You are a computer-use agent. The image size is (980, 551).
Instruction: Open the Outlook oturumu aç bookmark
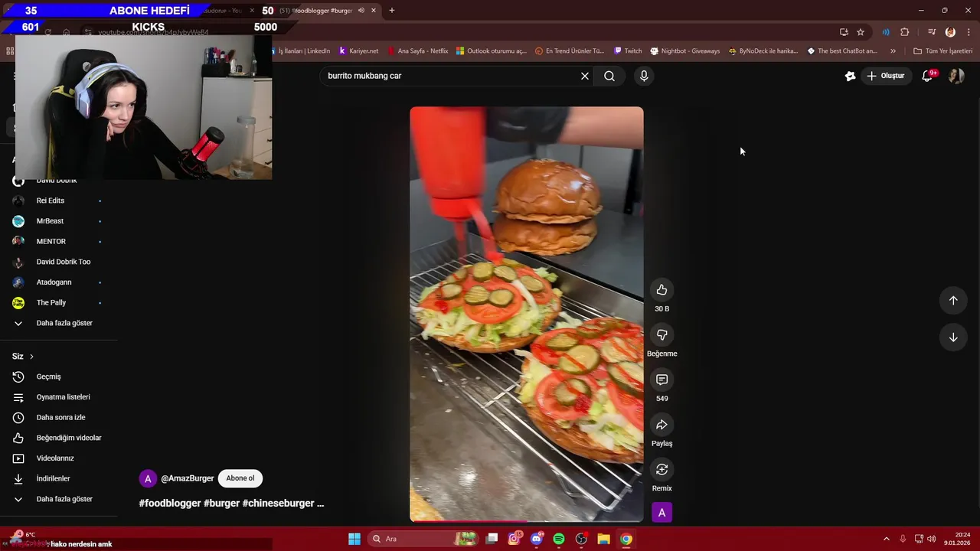pos(492,51)
